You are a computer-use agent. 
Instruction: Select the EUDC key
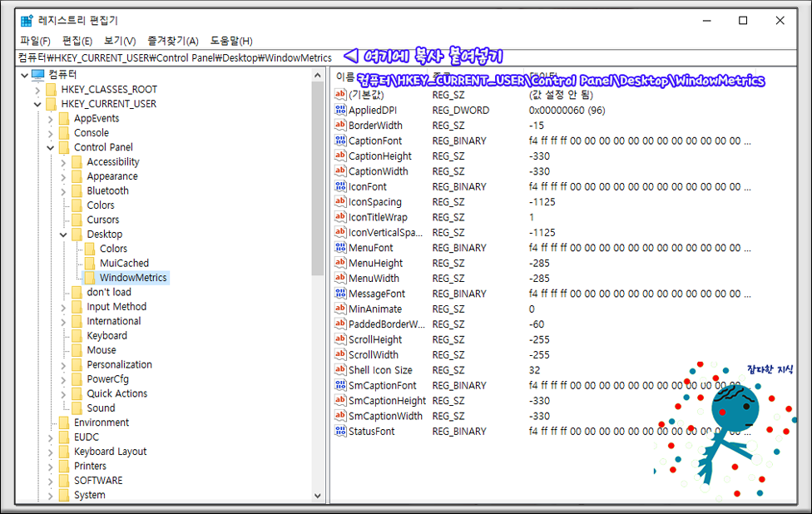(86, 437)
